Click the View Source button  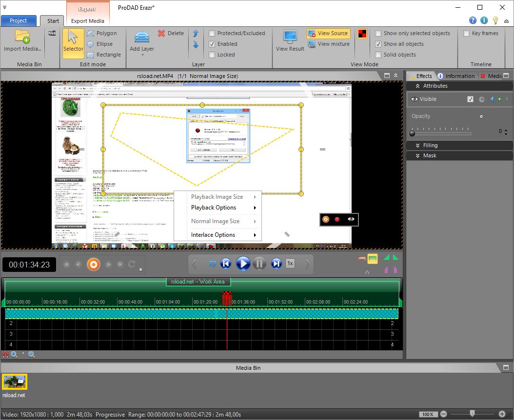tap(328, 33)
